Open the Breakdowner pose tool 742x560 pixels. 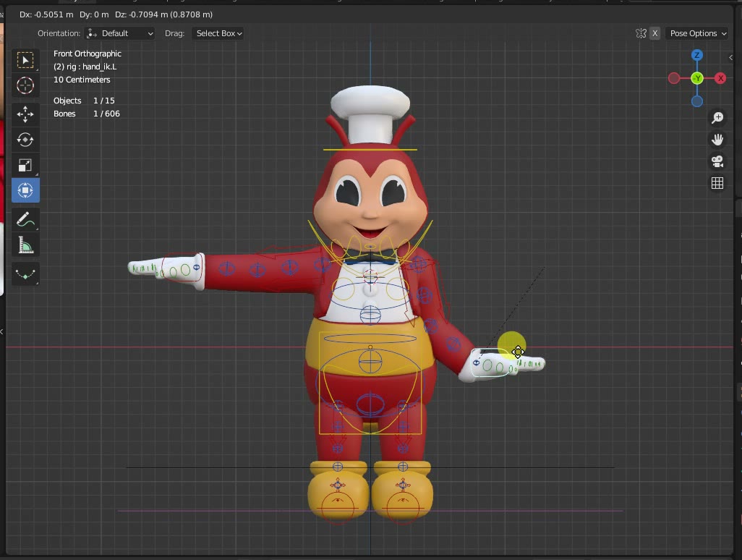click(25, 274)
